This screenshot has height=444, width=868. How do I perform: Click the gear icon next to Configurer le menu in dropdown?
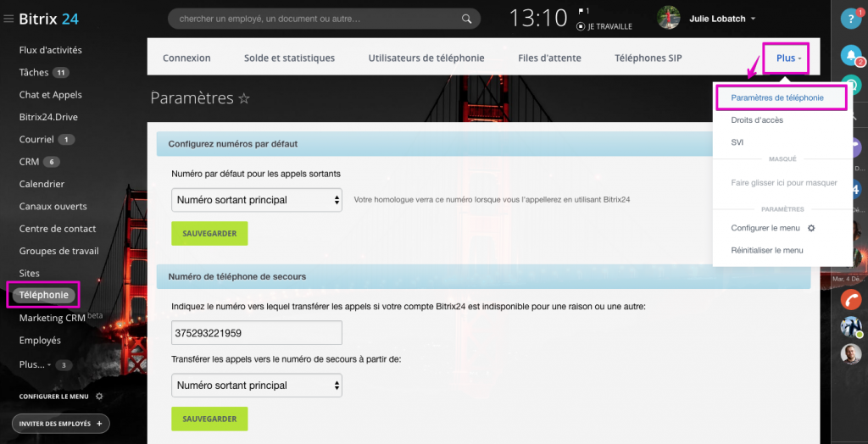click(x=811, y=228)
